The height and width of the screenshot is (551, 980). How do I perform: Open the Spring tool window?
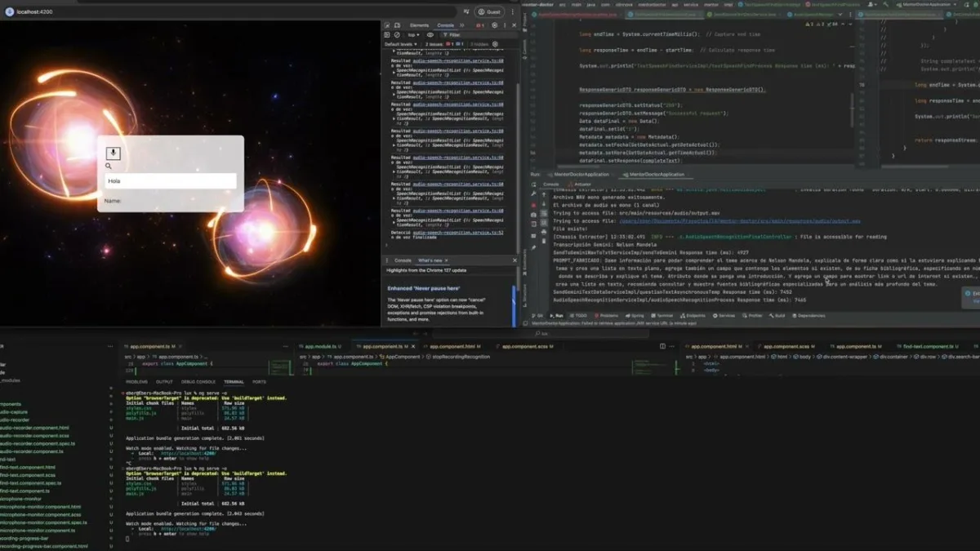635,315
